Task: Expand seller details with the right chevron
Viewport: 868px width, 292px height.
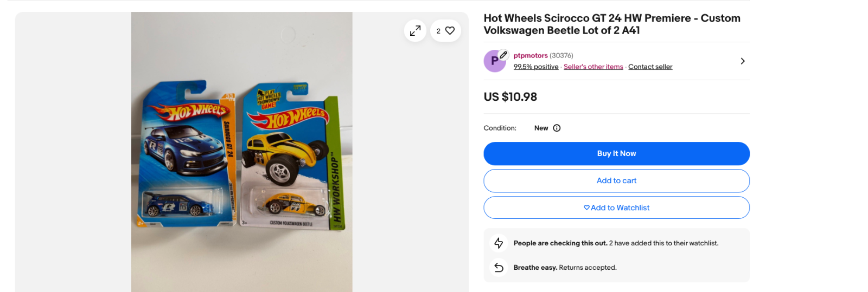Action: tap(742, 61)
